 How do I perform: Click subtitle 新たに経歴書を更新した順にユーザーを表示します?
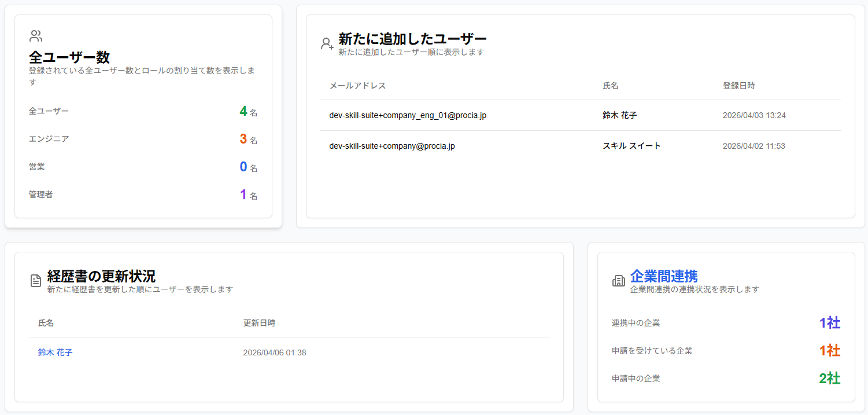point(140,289)
